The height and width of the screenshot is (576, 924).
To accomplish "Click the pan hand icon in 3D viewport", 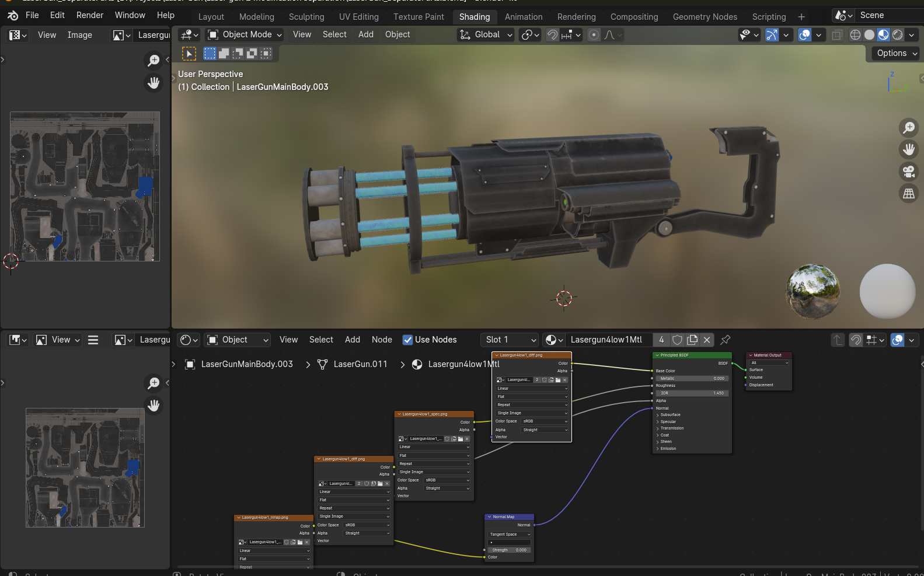I will click(x=909, y=149).
